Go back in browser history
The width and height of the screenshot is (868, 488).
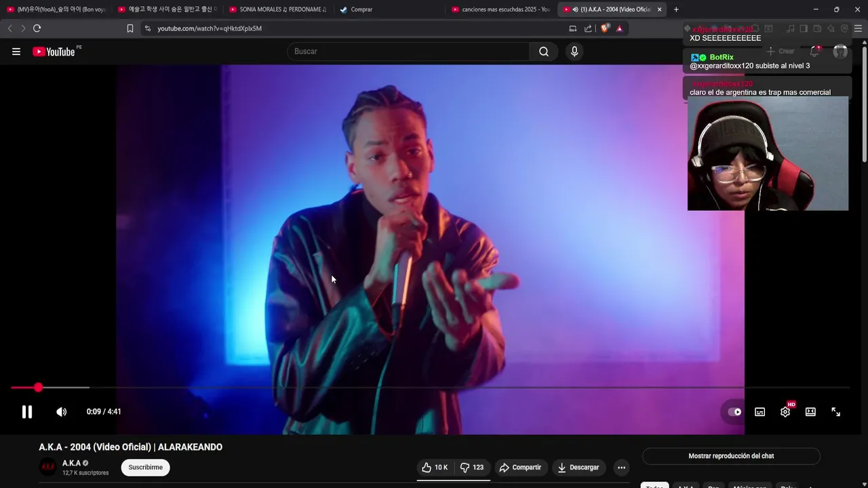click(9, 28)
